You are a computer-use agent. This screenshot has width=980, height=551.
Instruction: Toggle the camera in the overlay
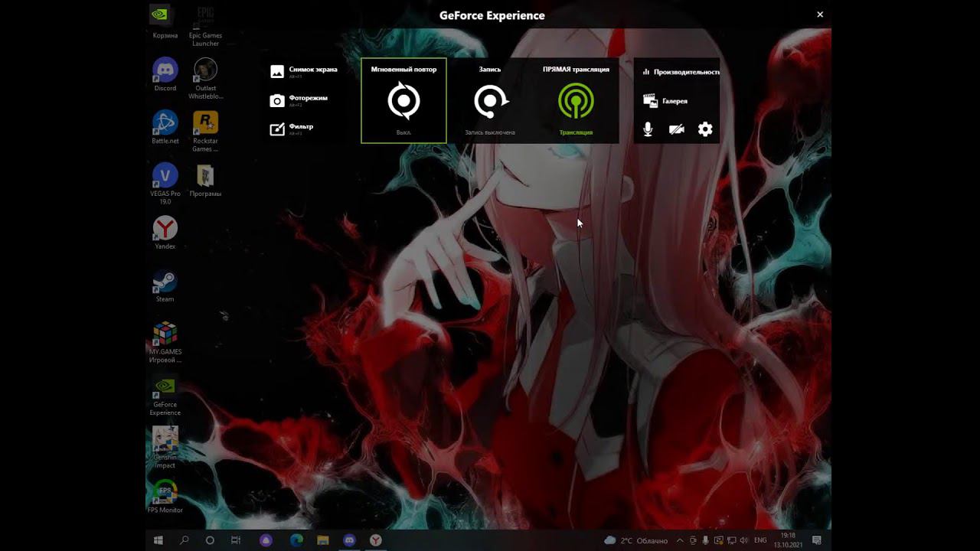pyautogui.click(x=676, y=129)
